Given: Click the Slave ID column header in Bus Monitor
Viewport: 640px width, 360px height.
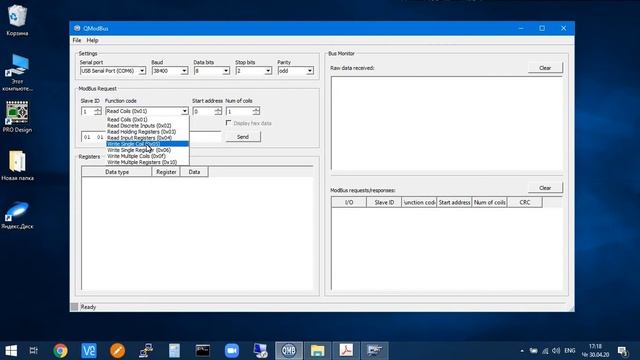Looking at the screenshot, I should coord(384,202).
